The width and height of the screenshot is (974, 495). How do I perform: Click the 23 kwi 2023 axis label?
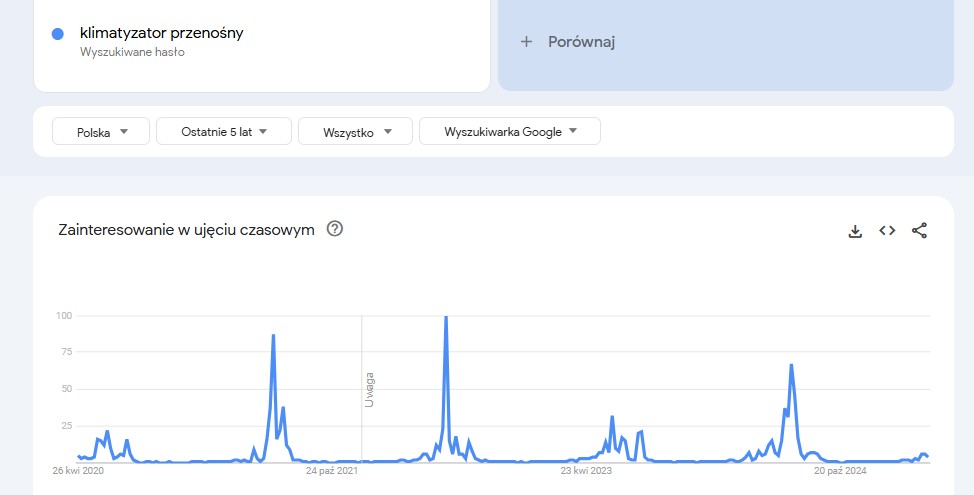pyautogui.click(x=585, y=468)
